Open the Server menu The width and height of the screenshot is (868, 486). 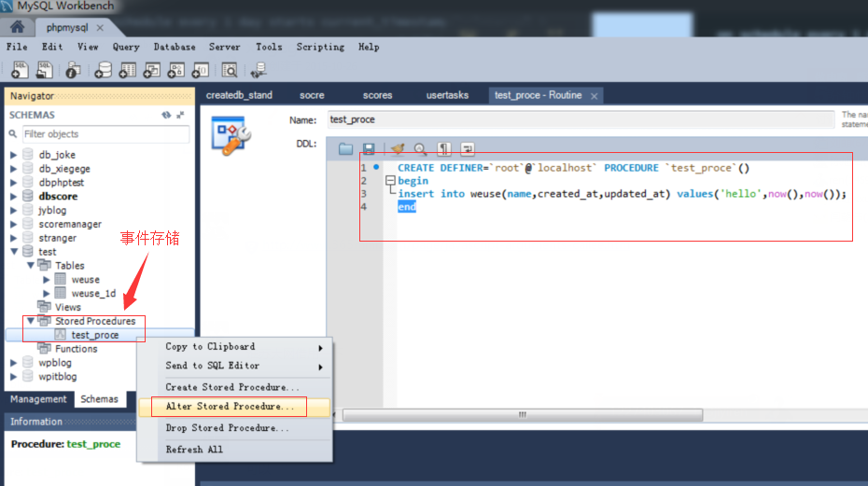224,47
